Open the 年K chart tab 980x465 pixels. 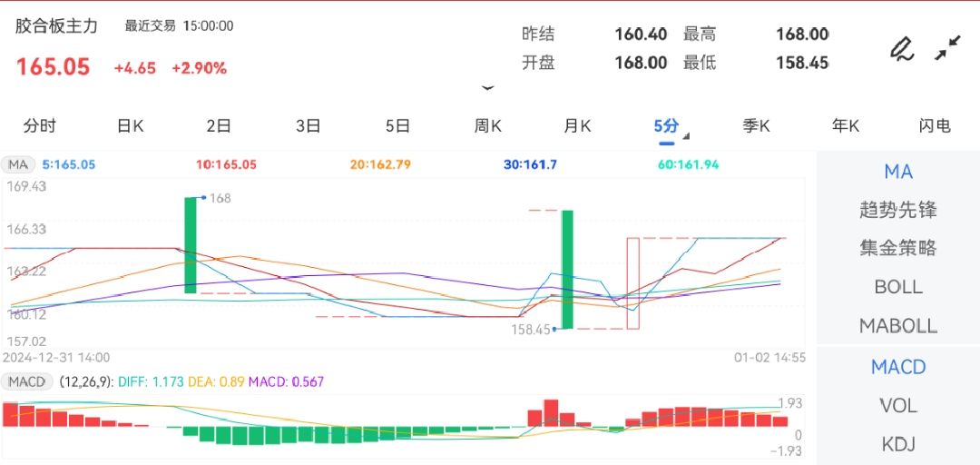pyautogui.click(x=845, y=126)
